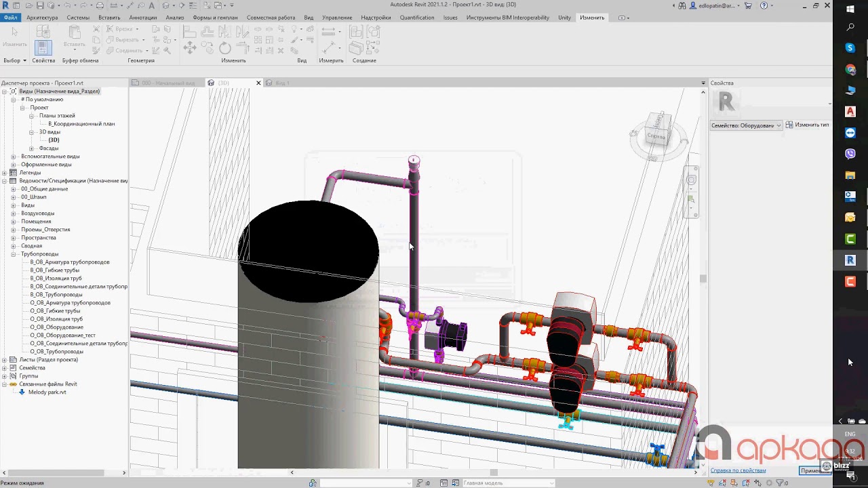Click the Align tool in Изменить panel
This screenshot has height=488, width=868.
click(189, 32)
